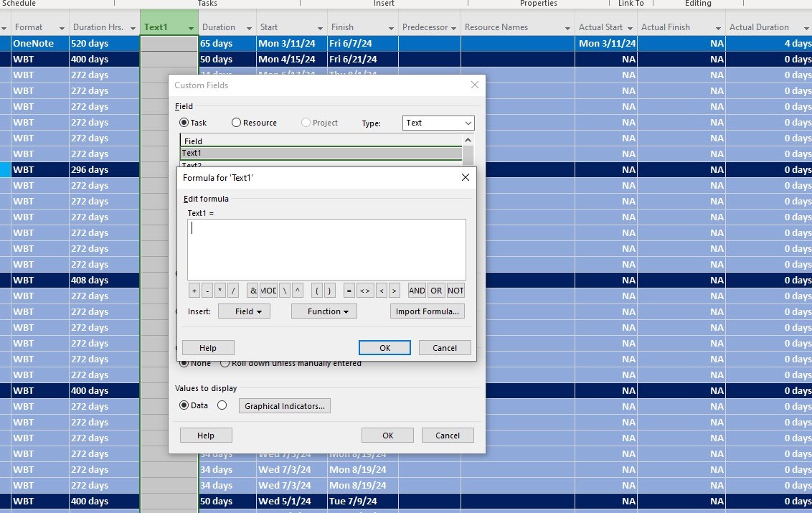Insert the not-equal <> operator
Viewport: 812px width, 513px height.
click(365, 290)
